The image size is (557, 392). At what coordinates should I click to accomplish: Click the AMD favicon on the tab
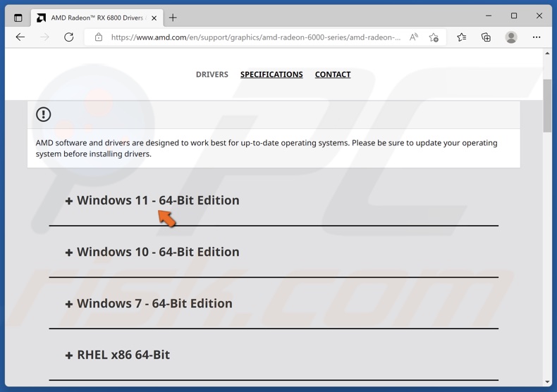click(41, 18)
